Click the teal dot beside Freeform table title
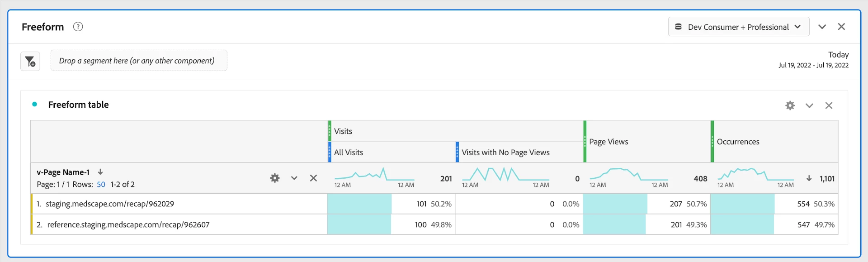The height and width of the screenshot is (262, 868). point(34,105)
